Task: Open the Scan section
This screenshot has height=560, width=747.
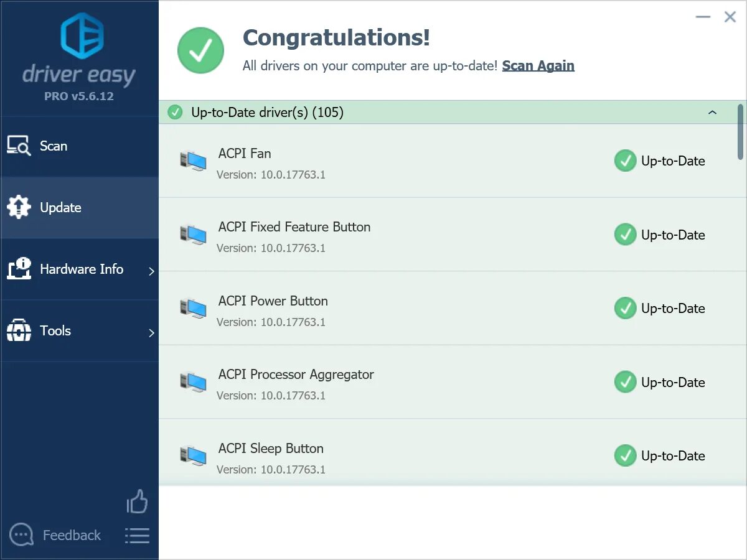Action: pos(79,146)
